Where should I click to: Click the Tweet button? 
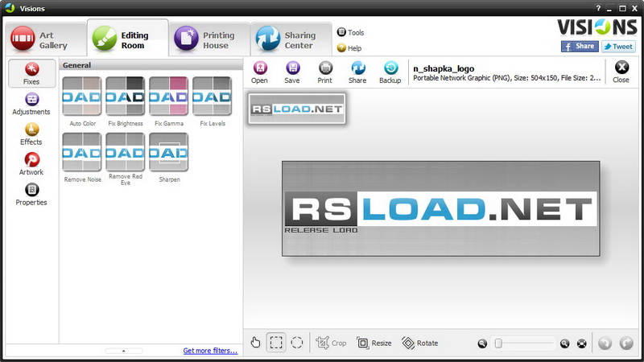tap(618, 47)
